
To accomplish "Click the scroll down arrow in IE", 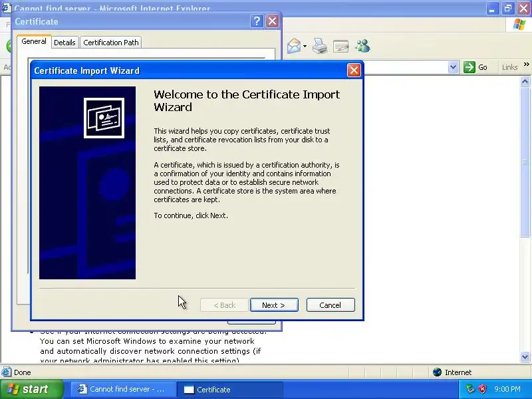I will coord(525,356).
